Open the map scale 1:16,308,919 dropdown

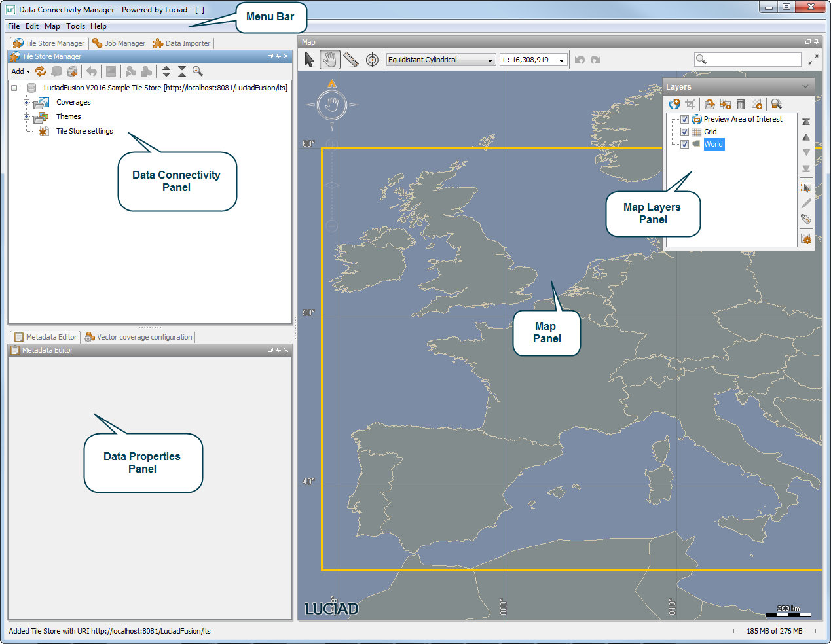coord(534,60)
